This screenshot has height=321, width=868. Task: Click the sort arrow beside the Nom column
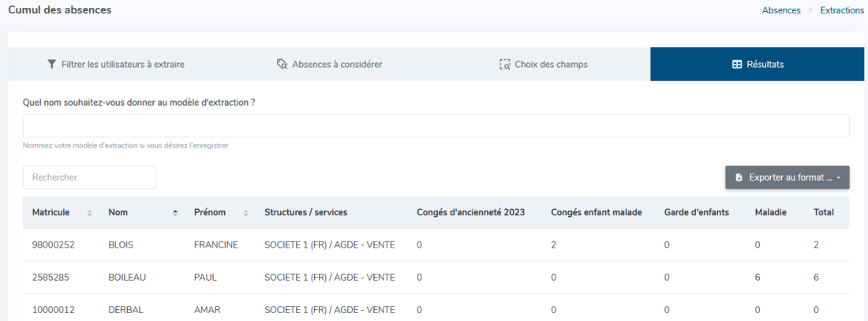tap(175, 213)
